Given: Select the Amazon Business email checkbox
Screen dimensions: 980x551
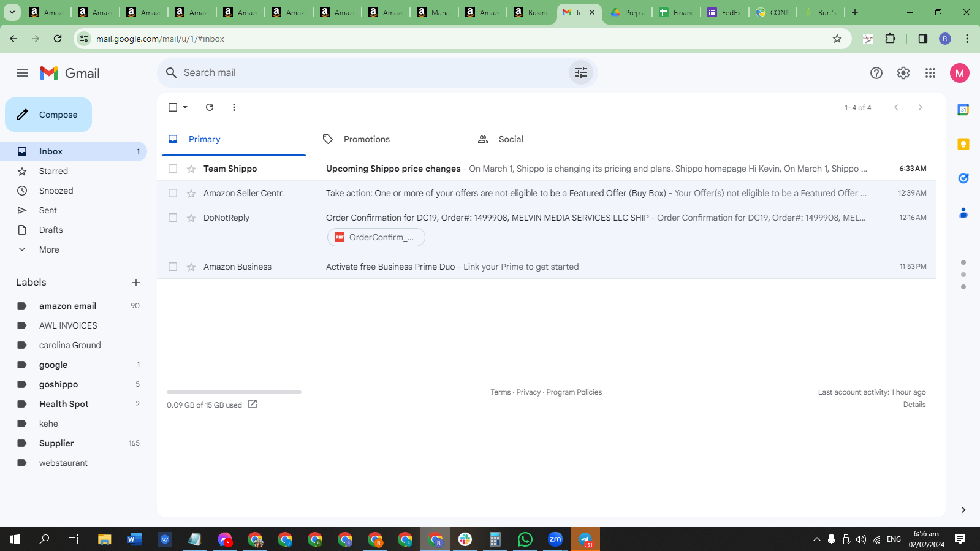Looking at the screenshot, I should 173,267.
